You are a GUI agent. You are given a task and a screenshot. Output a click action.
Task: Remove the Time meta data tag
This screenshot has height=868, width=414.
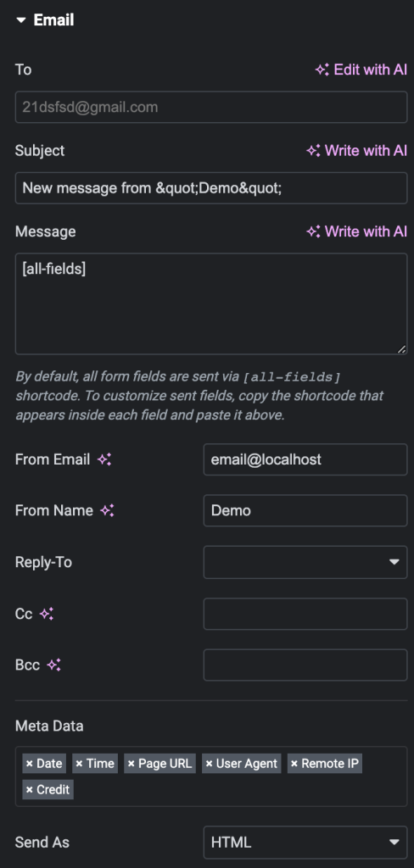point(79,764)
